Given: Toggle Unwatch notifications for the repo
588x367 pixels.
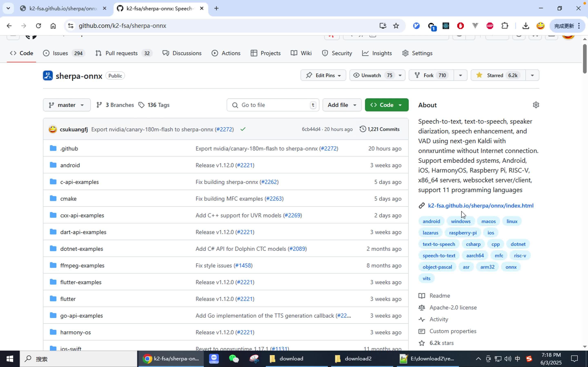Looking at the screenshot, I should (x=371, y=75).
